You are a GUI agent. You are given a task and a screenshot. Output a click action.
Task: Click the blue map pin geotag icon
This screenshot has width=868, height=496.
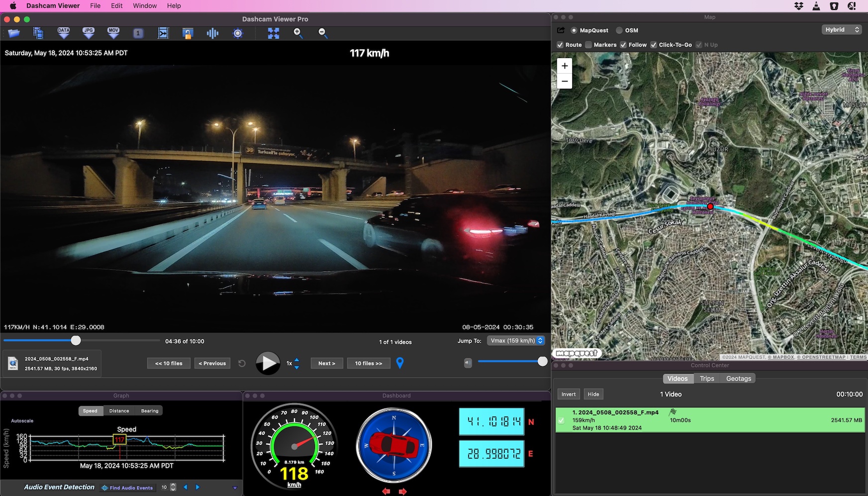pos(400,363)
